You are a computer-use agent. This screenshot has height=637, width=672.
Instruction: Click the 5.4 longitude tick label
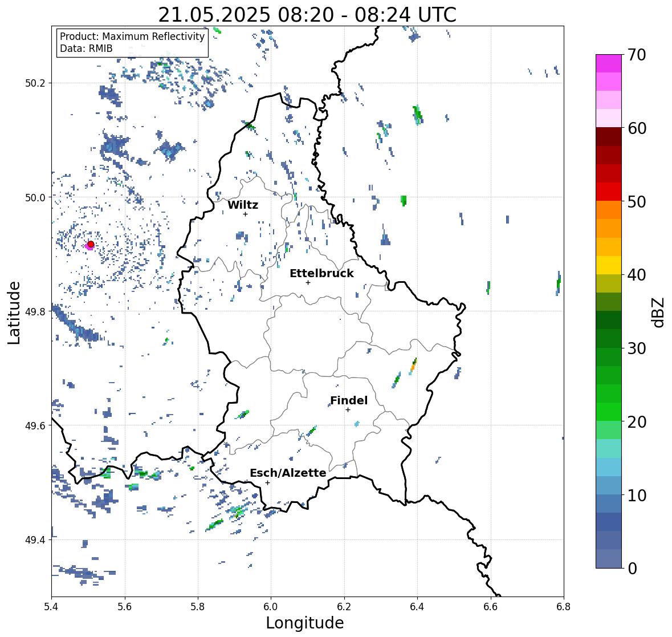click(x=51, y=607)
